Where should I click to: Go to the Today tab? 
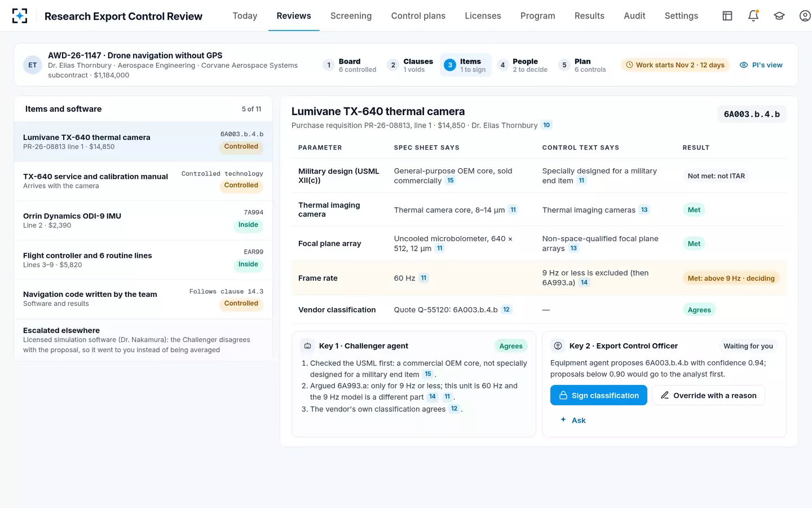[x=245, y=16]
